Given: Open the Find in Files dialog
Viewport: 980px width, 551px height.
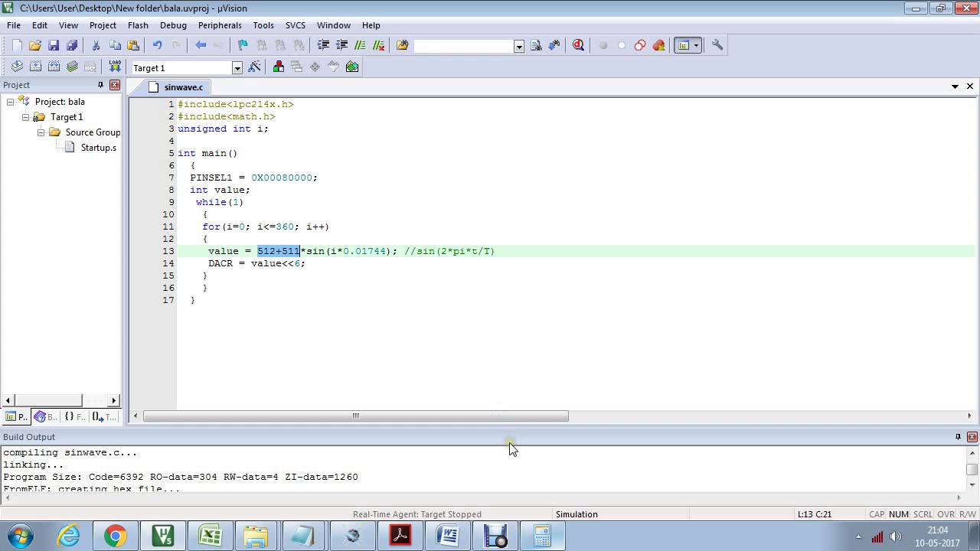Looking at the screenshot, I should pos(403,45).
